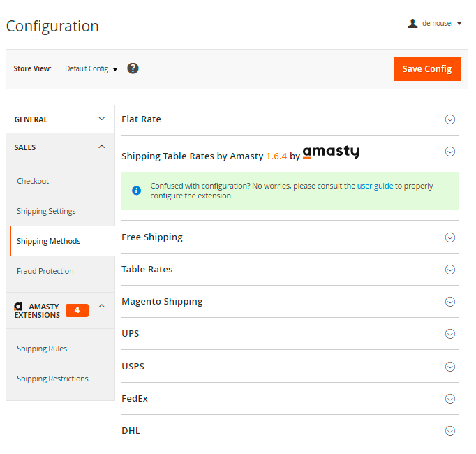Expand the USPS section
This screenshot has height=454, width=476.
450,367
